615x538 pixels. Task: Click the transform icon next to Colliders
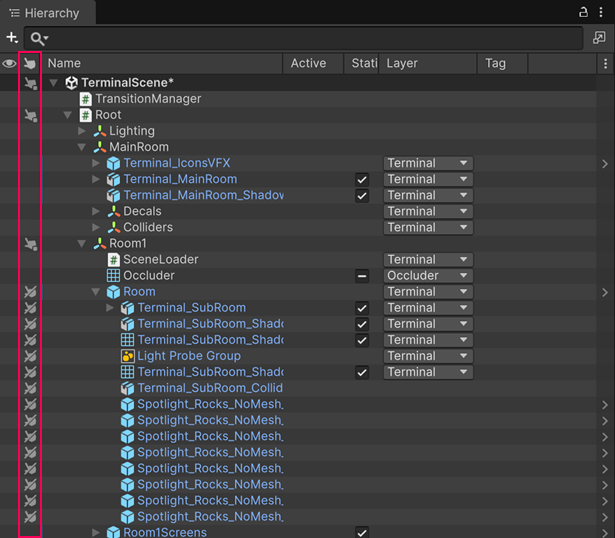click(113, 227)
